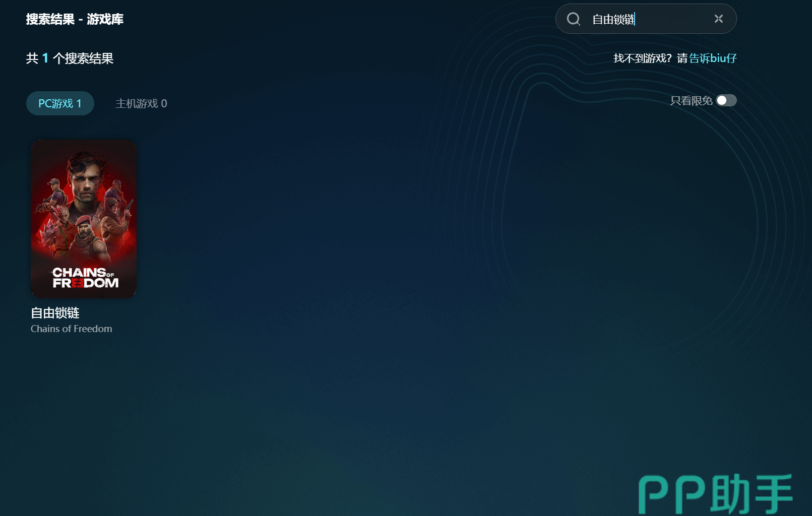The height and width of the screenshot is (516, 812).
Task: Clear the search text with the X icon
Action: pos(718,19)
